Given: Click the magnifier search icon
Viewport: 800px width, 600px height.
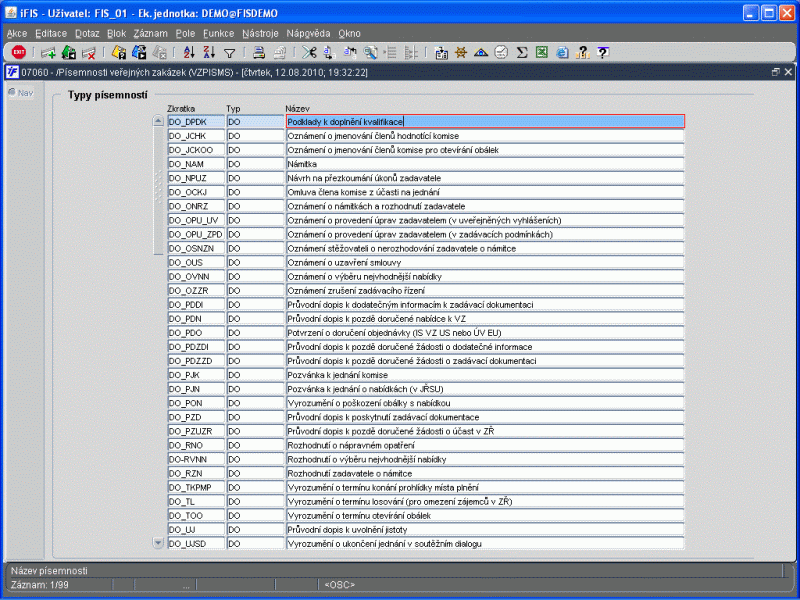Looking at the screenshot, I should click(370, 52).
